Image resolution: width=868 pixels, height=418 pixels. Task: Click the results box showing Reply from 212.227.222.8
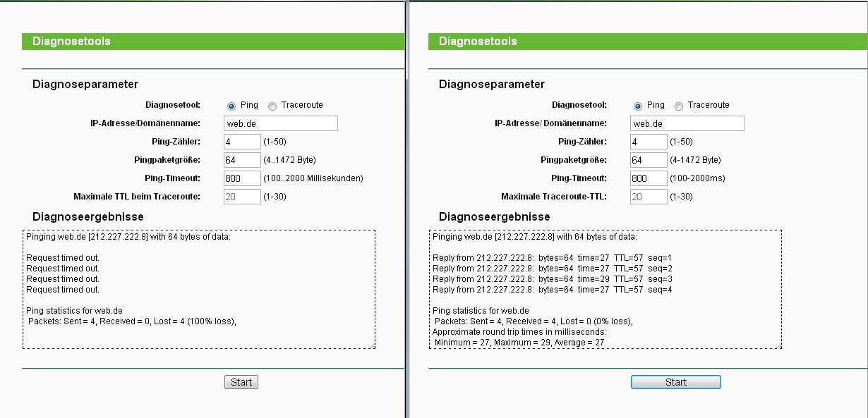point(605,289)
